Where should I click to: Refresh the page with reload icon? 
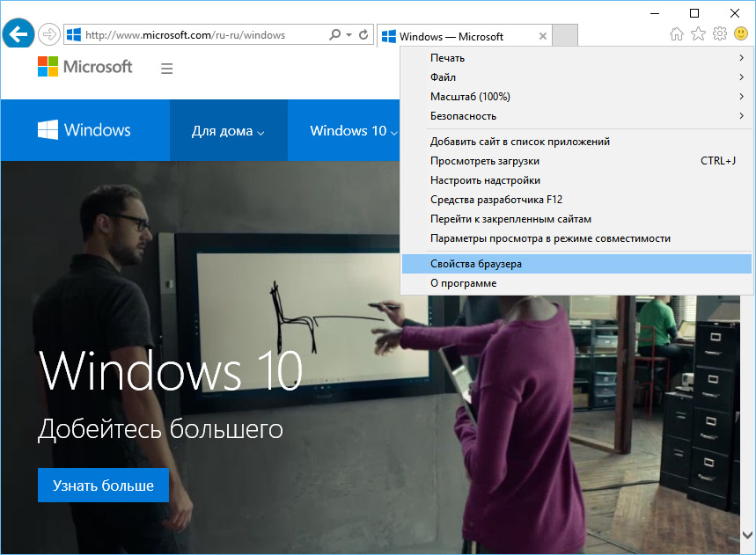[x=363, y=34]
